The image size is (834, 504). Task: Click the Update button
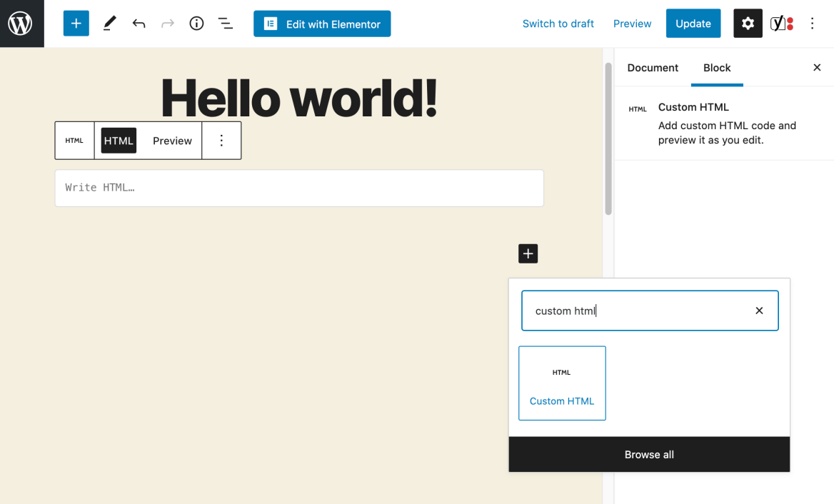693,24
